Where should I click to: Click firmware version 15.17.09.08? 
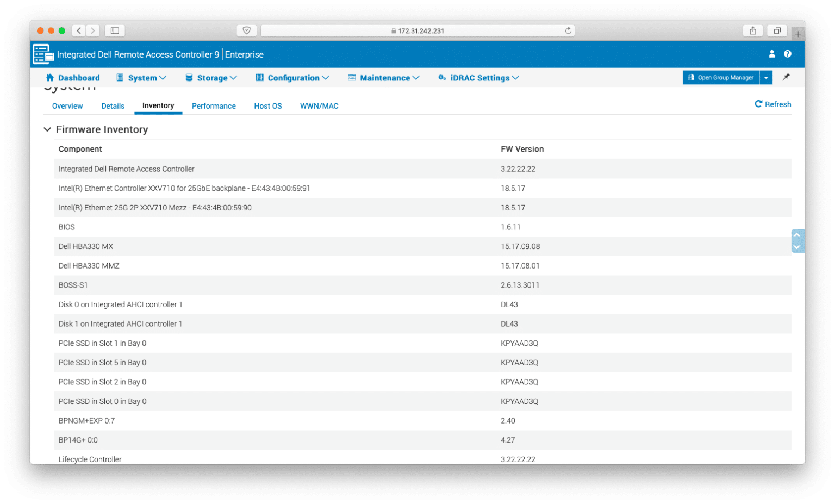(520, 246)
